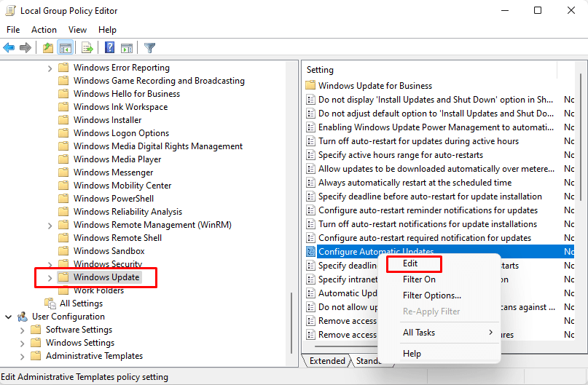Click the All Tasks submenu arrow
The width and height of the screenshot is (588, 385).
coord(490,332)
